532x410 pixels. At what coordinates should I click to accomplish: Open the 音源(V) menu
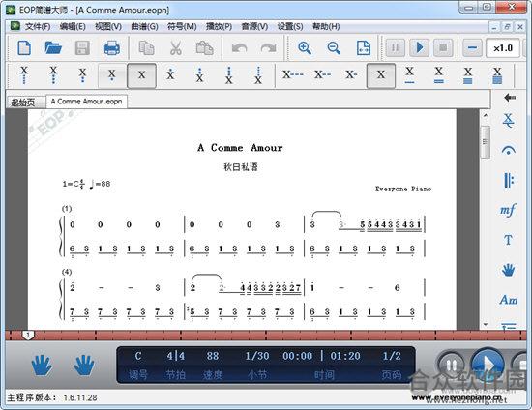[254, 26]
